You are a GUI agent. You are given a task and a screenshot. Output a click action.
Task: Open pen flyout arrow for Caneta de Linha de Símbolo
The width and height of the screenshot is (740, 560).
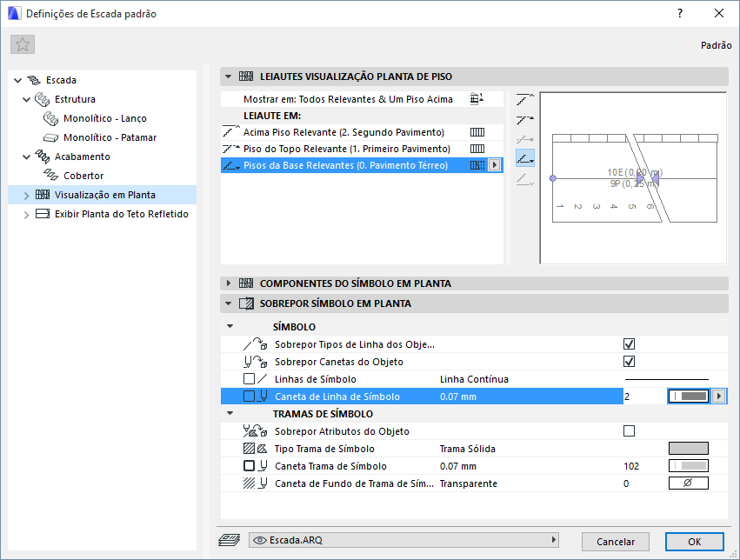tap(719, 397)
